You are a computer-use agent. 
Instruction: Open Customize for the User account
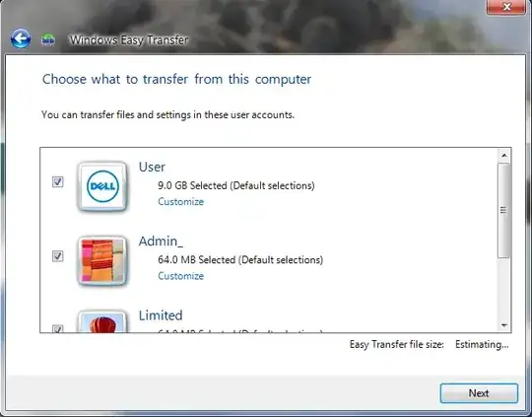pos(181,201)
